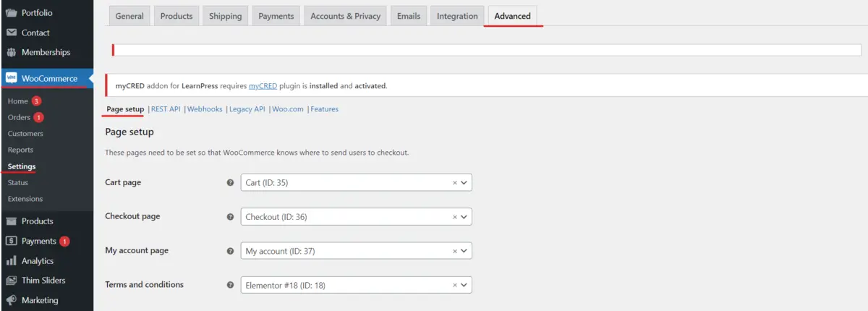
Task: Open the REST API sub-section link
Action: click(166, 109)
